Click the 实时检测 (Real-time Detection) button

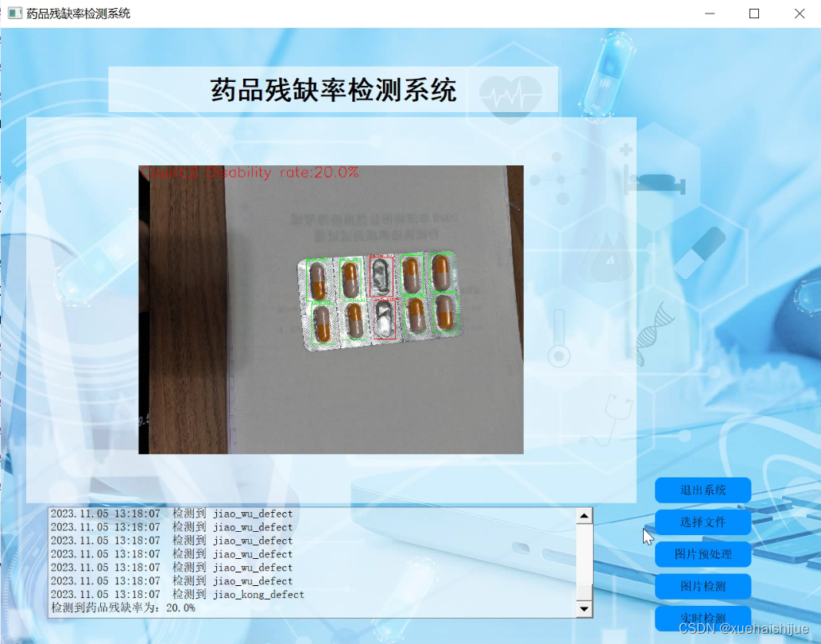click(x=703, y=619)
